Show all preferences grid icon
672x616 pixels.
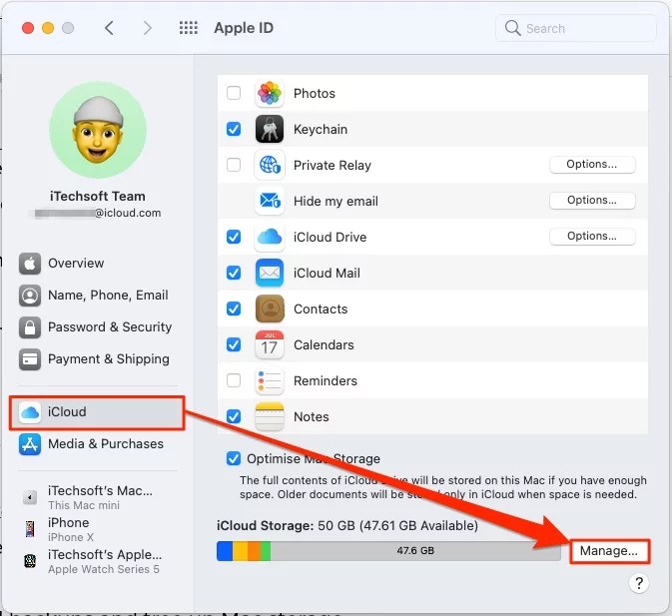(189, 28)
